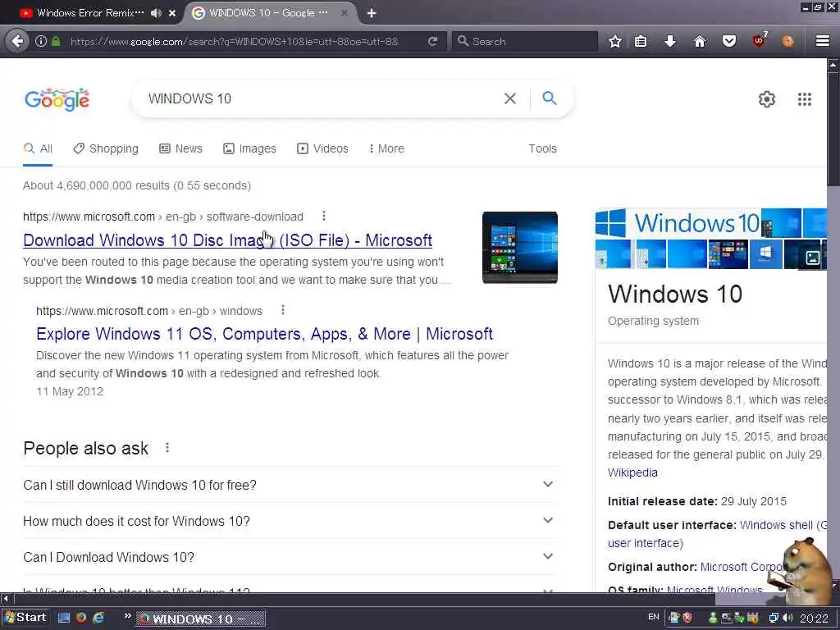Screen dimensions: 840x630
Task: Close the Windows Error Remix tab
Action: [172, 13]
